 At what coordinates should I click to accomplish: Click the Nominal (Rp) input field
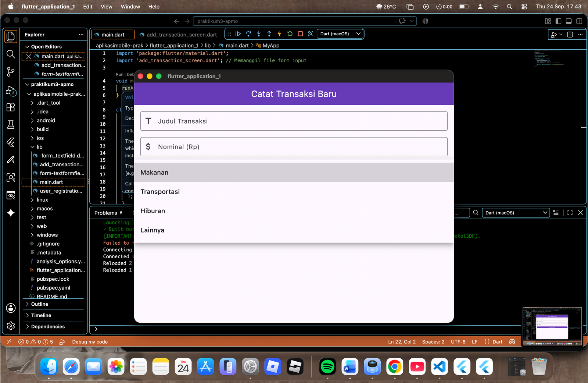[x=294, y=147]
